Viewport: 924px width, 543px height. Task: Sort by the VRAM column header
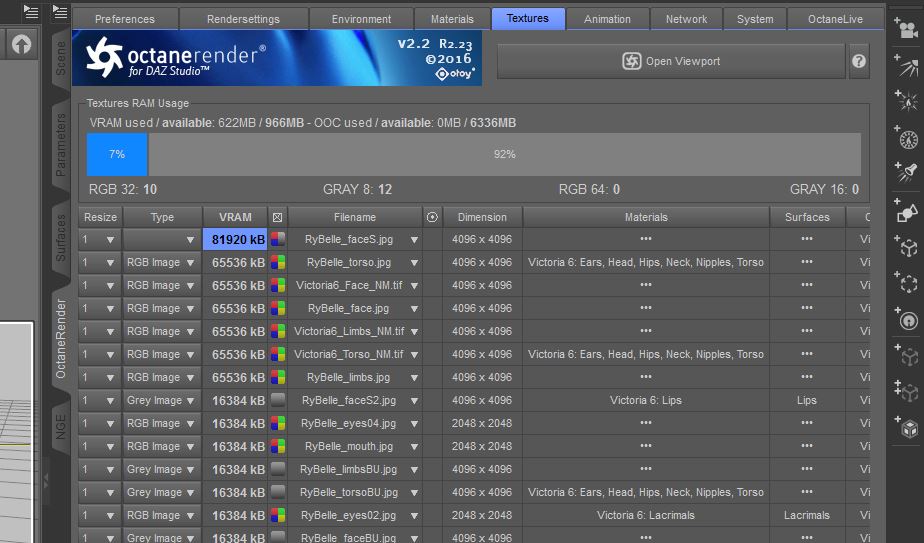pos(235,218)
